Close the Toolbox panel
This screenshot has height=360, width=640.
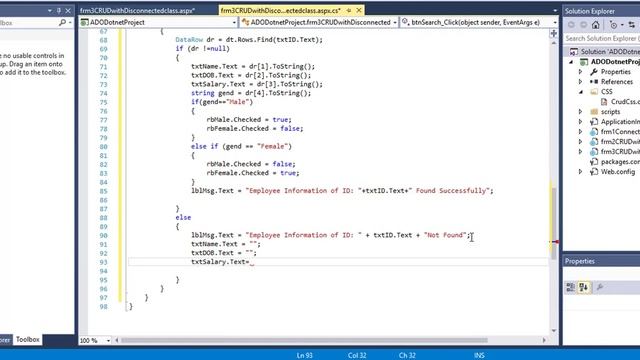click(x=68, y=11)
